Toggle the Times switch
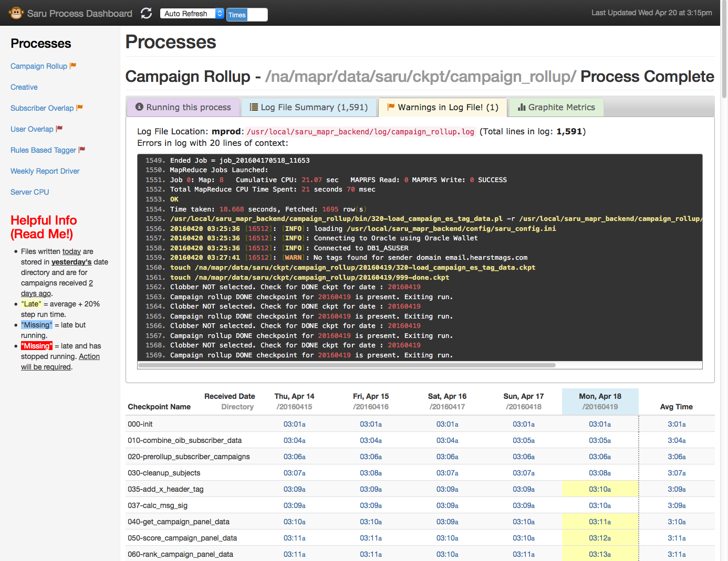 coord(247,15)
